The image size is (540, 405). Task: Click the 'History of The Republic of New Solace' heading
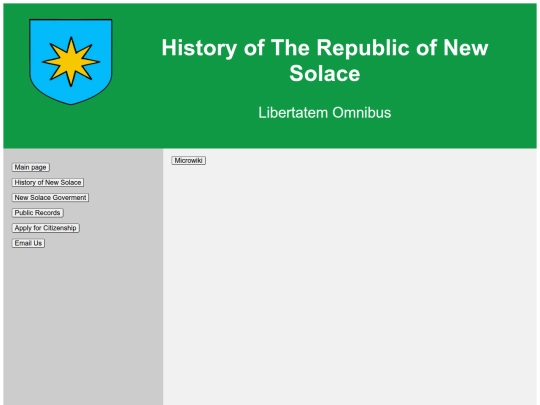tap(325, 60)
